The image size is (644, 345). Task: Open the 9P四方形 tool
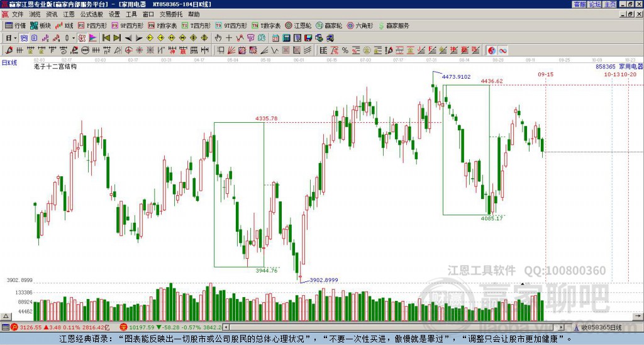coord(128,25)
